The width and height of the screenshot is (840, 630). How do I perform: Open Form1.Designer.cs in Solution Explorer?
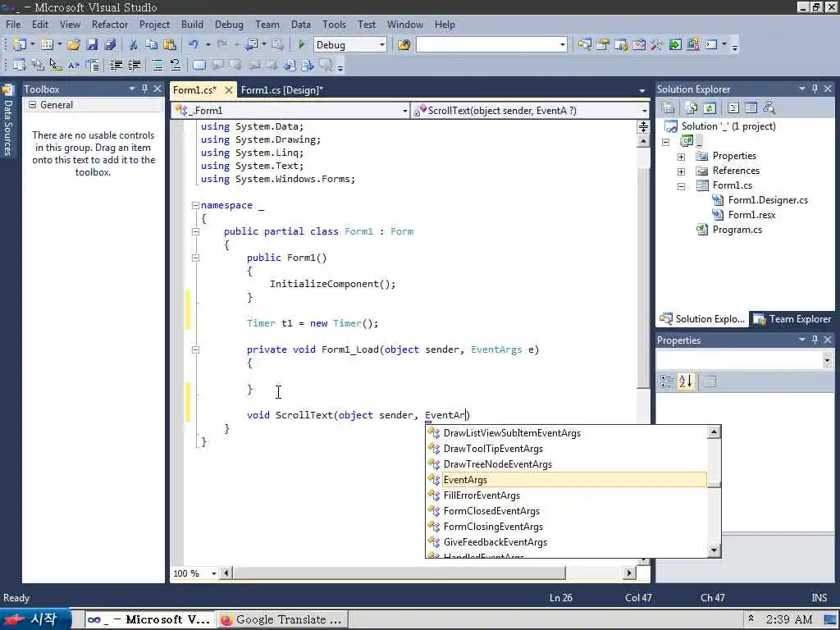[x=768, y=200]
